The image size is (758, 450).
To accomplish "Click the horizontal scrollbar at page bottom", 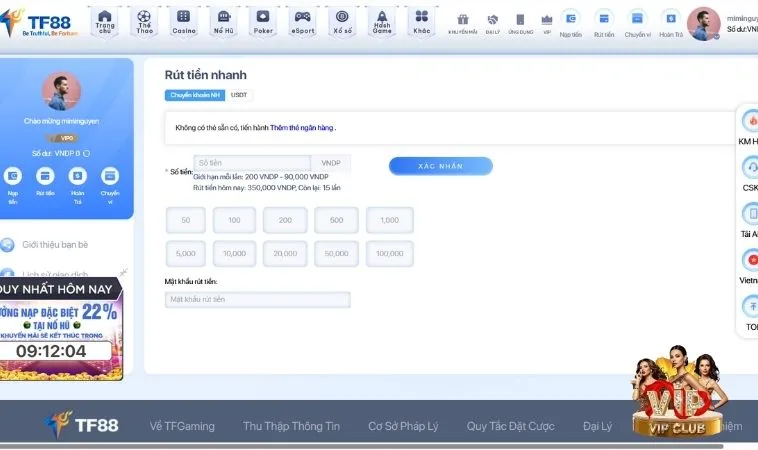I will tap(362, 447).
